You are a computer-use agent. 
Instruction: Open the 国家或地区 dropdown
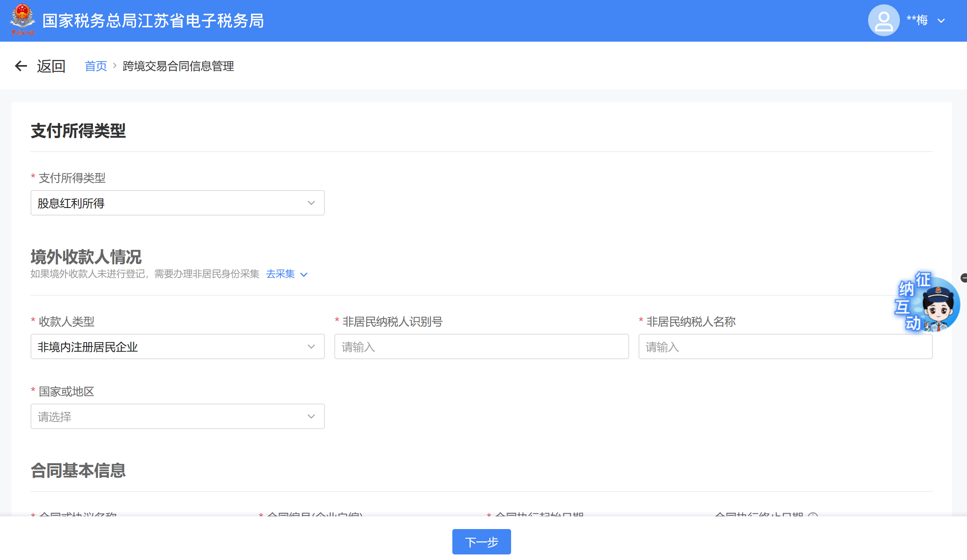point(178,416)
